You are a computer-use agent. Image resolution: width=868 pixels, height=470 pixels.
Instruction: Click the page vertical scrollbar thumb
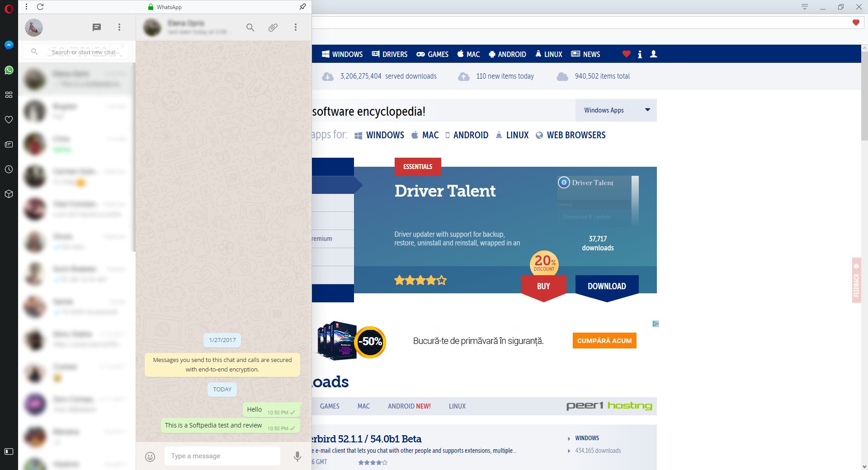(x=864, y=96)
